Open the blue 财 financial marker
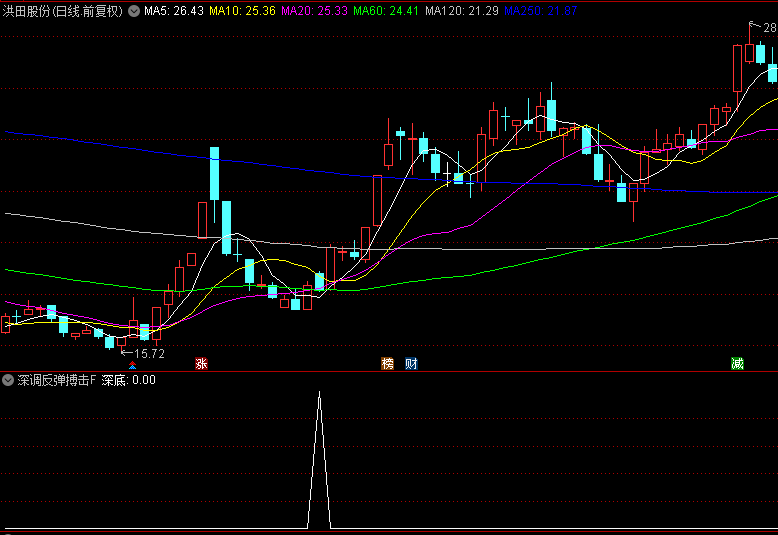778x535 pixels. pos(411,364)
